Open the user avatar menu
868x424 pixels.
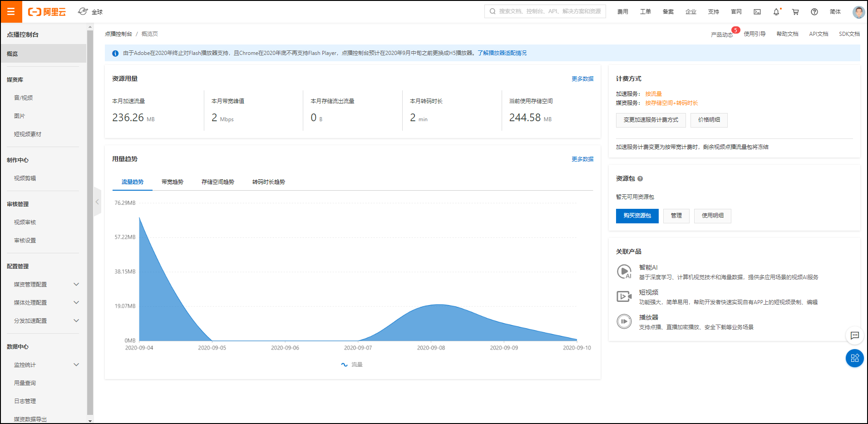(x=858, y=12)
